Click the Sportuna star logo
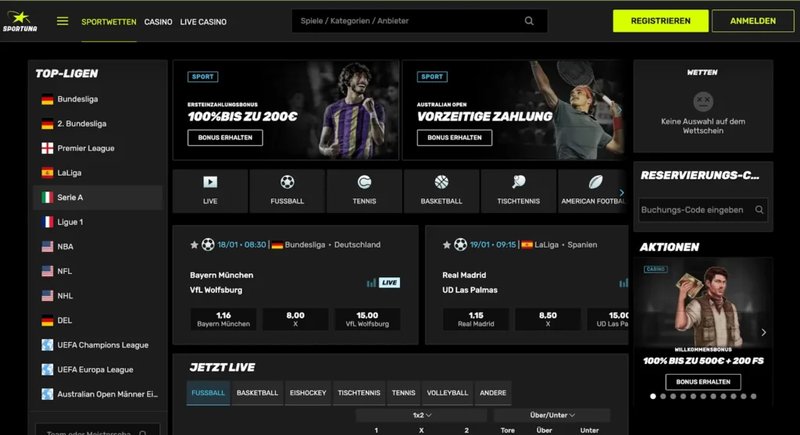Viewport: 800px width, 435px height. click(x=20, y=21)
